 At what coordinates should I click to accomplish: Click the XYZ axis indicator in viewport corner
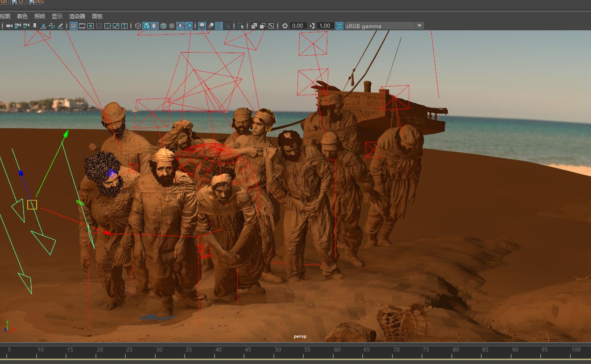click(9, 326)
